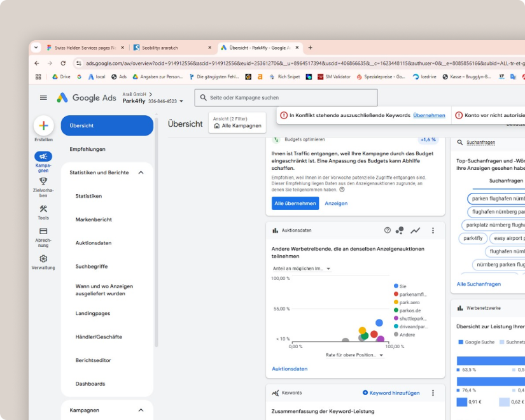Collapse the Kampagnen sidebar section

(x=141, y=410)
